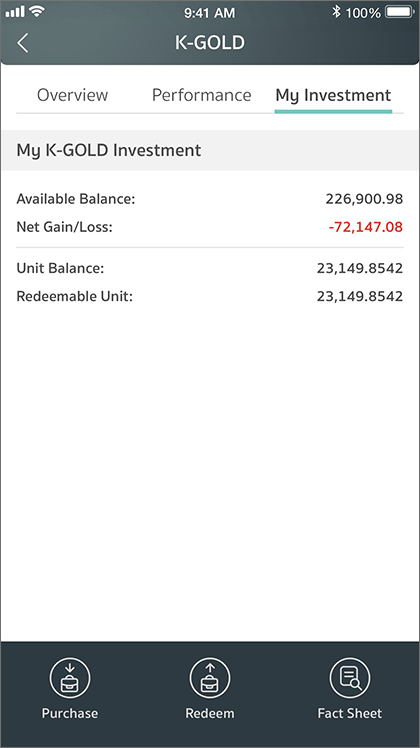Tap the Bluetooth status icon
Image resolution: width=420 pixels, height=748 pixels.
[336, 12]
